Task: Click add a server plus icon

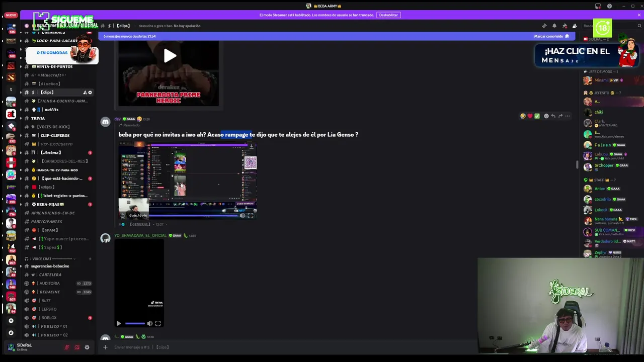Action: click(11, 320)
